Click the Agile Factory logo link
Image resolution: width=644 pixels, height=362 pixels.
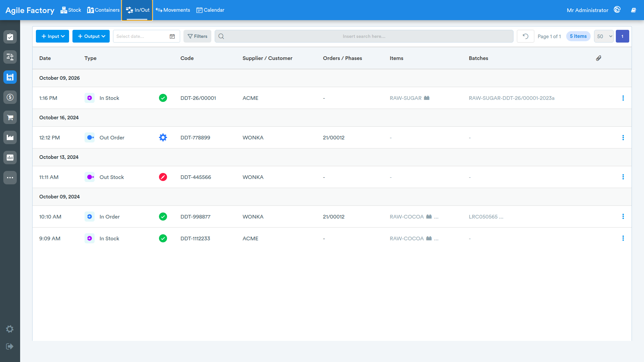pyautogui.click(x=30, y=10)
